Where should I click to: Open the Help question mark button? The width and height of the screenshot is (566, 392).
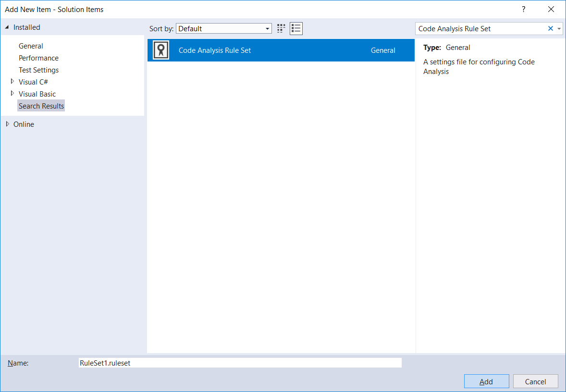(x=524, y=9)
